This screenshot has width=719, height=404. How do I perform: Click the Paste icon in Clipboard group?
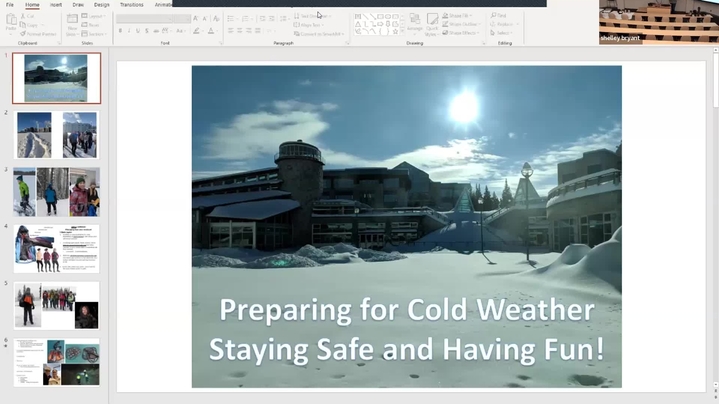coord(11,23)
